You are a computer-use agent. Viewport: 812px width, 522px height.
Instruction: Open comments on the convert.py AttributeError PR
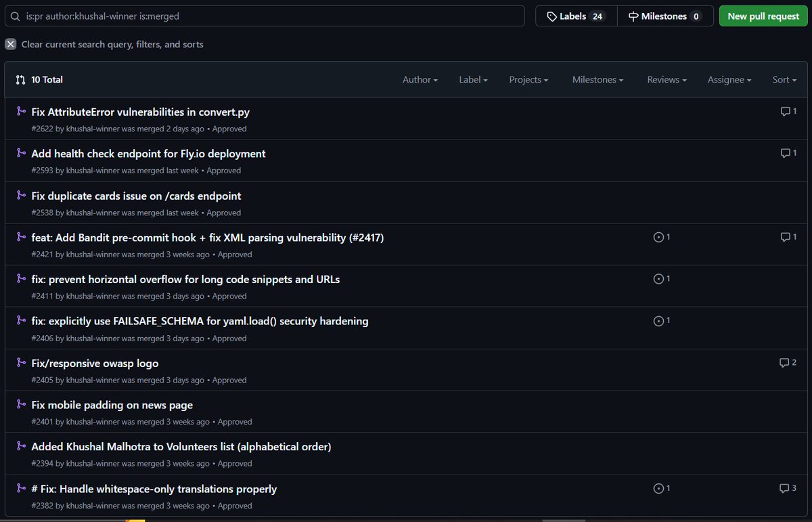788,111
